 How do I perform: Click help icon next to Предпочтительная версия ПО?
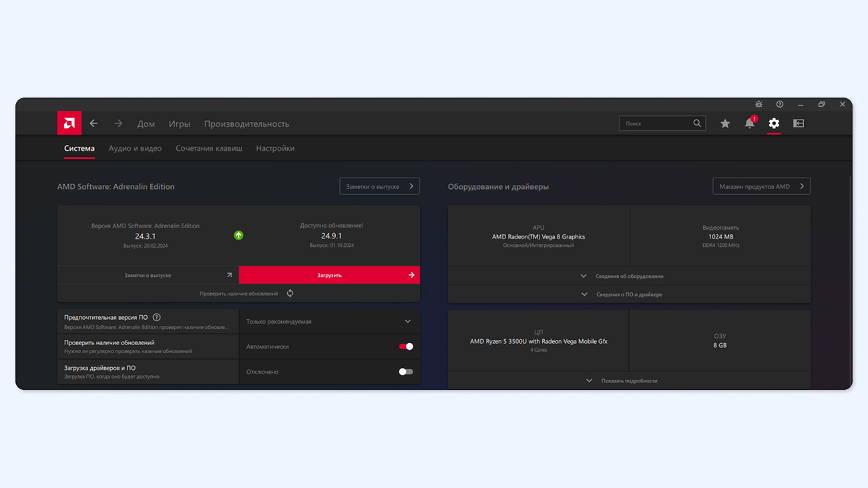tap(156, 318)
